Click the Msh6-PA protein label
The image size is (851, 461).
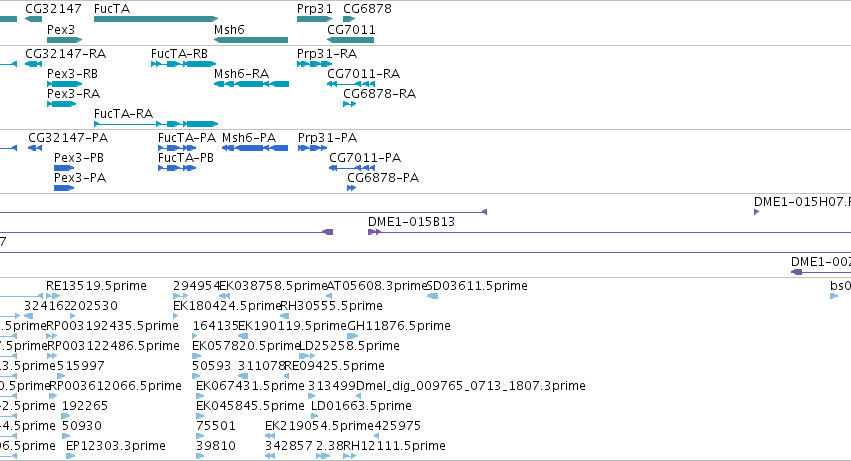point(249,137)
